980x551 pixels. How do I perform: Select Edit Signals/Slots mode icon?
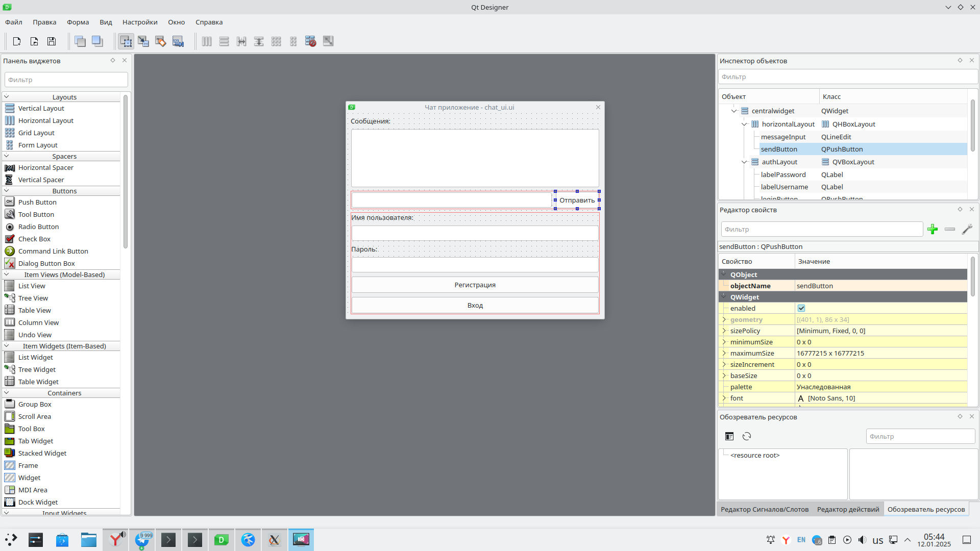pos(143,41)
